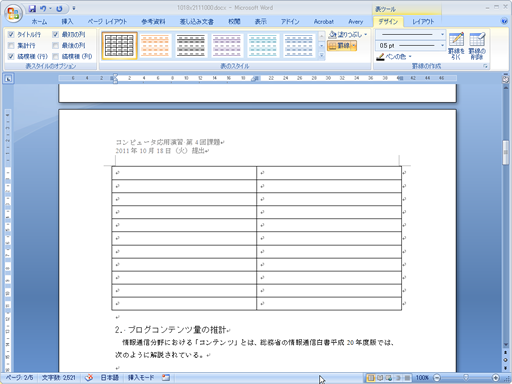Expand the full table styles gallery
Viewport: 512px width, 384px height.
pyautogui.click(x=322, y=55)
